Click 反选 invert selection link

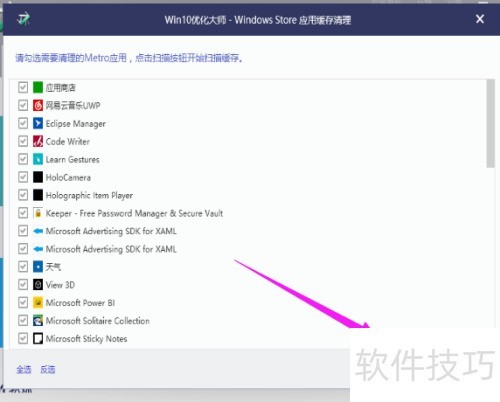tap(48, 369)
